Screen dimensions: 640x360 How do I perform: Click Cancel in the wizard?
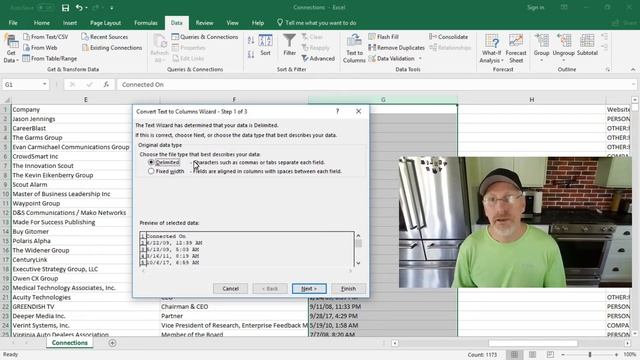click(x=230, y=289)
